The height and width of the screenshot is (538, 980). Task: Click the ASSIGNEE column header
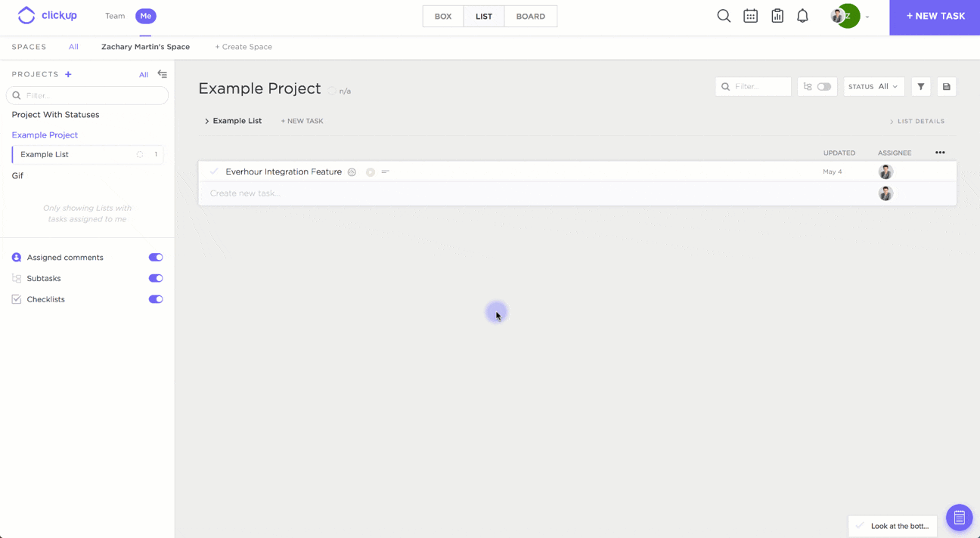click(x=895, y=153)
